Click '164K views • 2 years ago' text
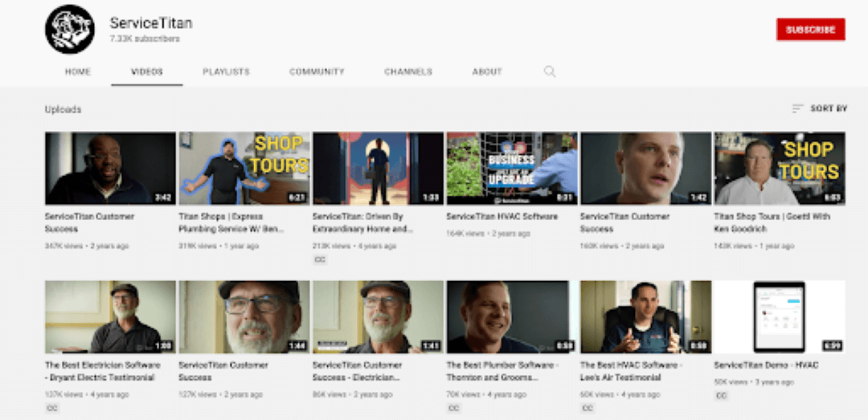The width and height of the screenshot is (868, 420). pyautogui.click(x=489, y=234)
